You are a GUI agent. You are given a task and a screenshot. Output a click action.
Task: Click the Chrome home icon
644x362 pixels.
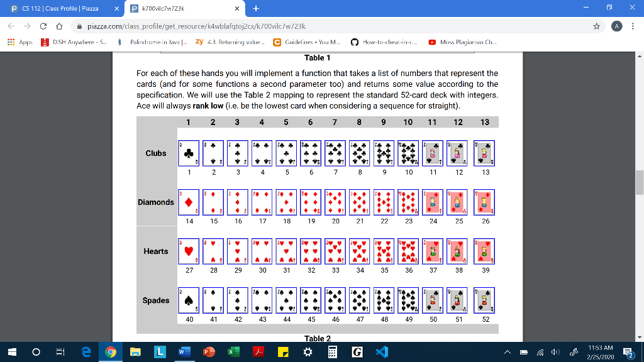coord(60,27)
